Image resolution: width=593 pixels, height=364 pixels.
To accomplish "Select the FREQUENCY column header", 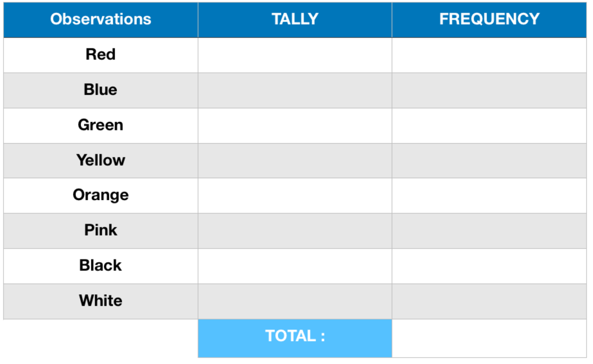I will coord(489,20).
